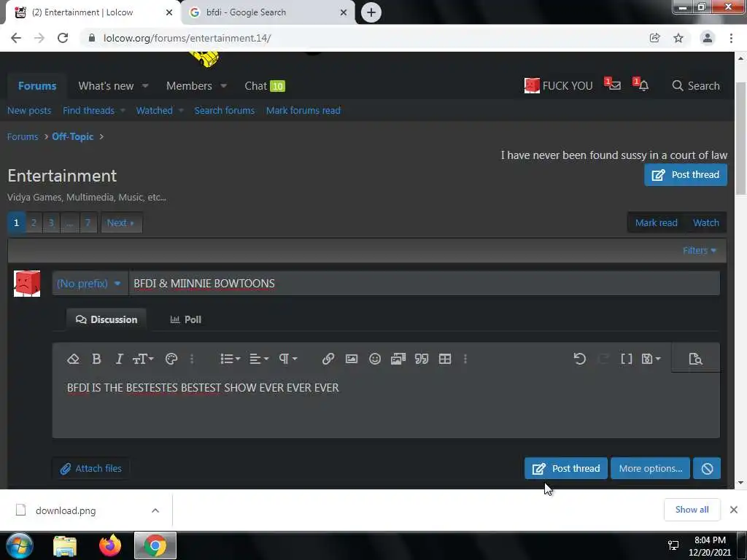The width and height of the screenshot is (747, 560).
Task: Switch to the Poll tab
Action: 186,319
